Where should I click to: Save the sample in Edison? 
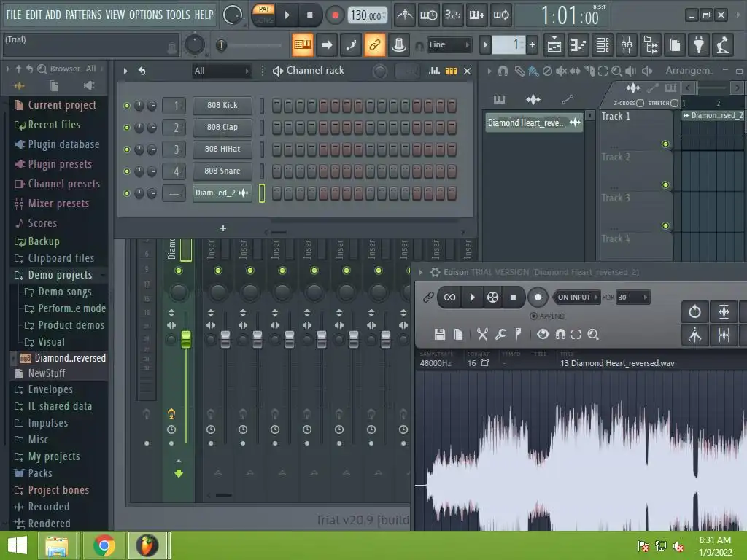click(x=439, y=334)
